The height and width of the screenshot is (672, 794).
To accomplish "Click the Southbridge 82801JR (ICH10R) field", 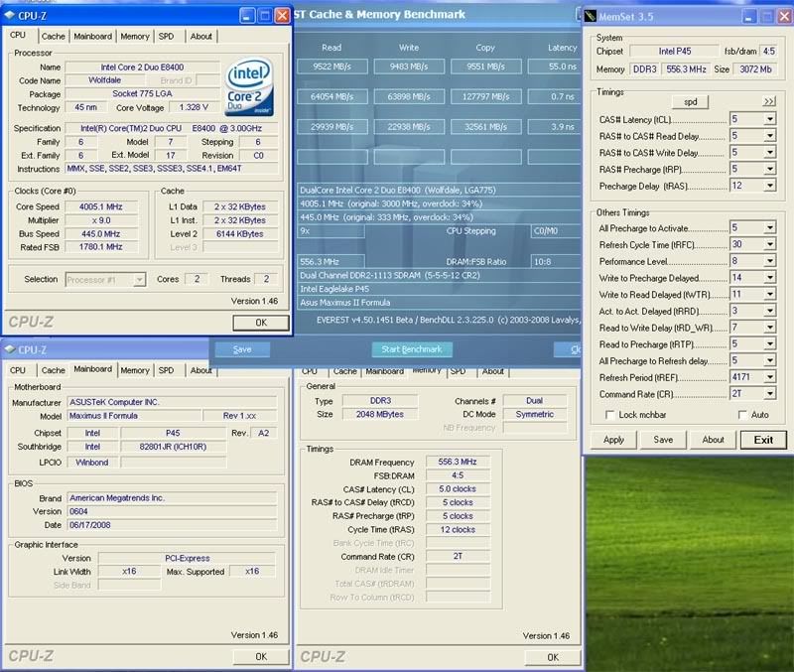I will coord(173,447).
